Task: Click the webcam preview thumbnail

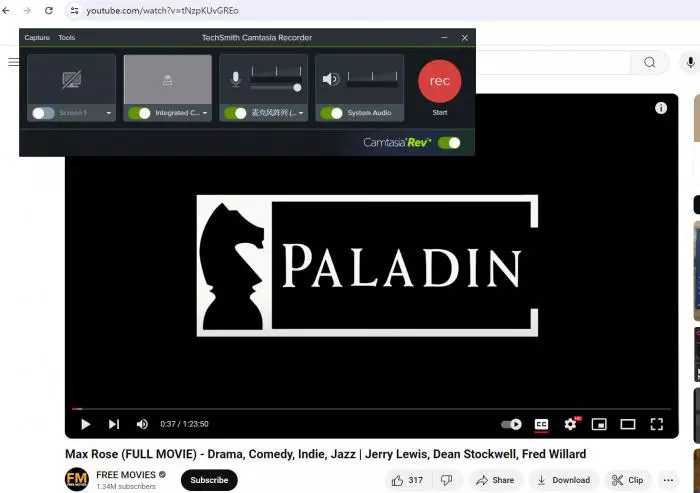Action: click(x=167, y=79)
